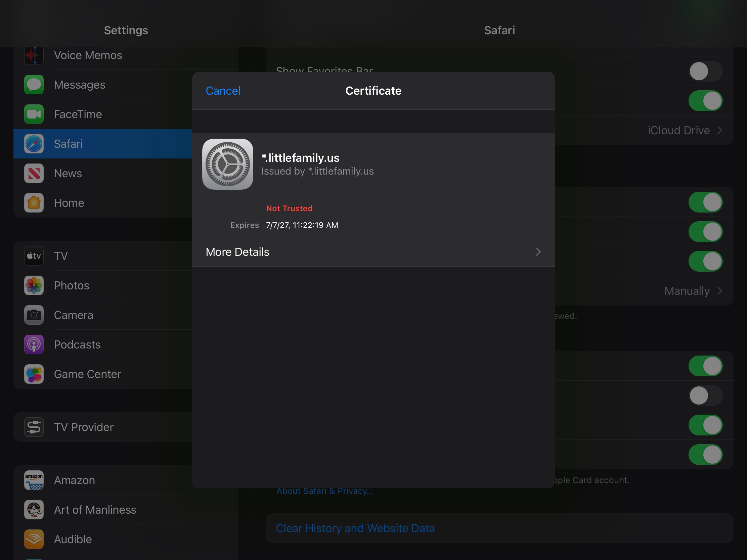Image resolution: width=747 pixels, height=560 pixels.
Task: Enable the gray toggle below the certificate dialog
Action: (x=705, y=396)
